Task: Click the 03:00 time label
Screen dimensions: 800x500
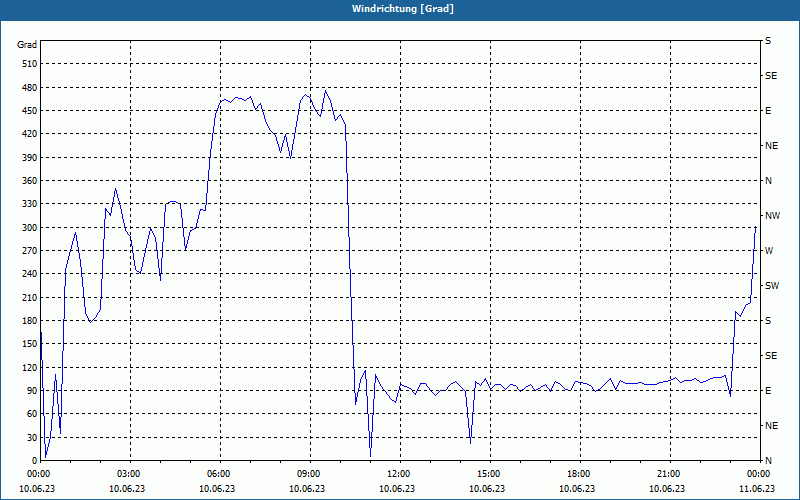Action: [131, 474]
